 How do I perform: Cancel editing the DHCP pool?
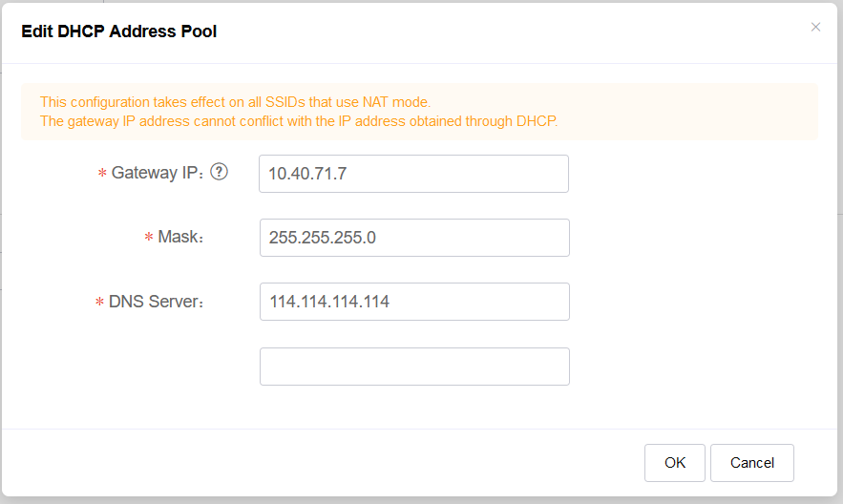pyautogui.click(x=751, y=463)
